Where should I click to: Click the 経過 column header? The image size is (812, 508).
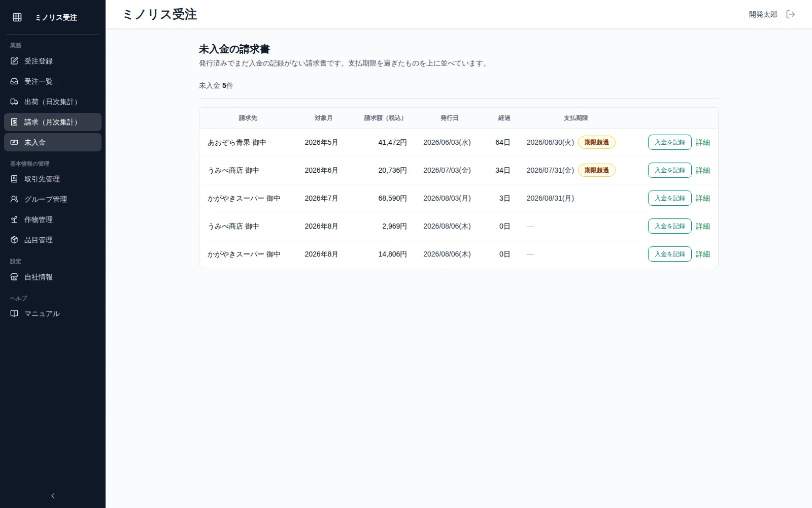(x=504, y=118)
